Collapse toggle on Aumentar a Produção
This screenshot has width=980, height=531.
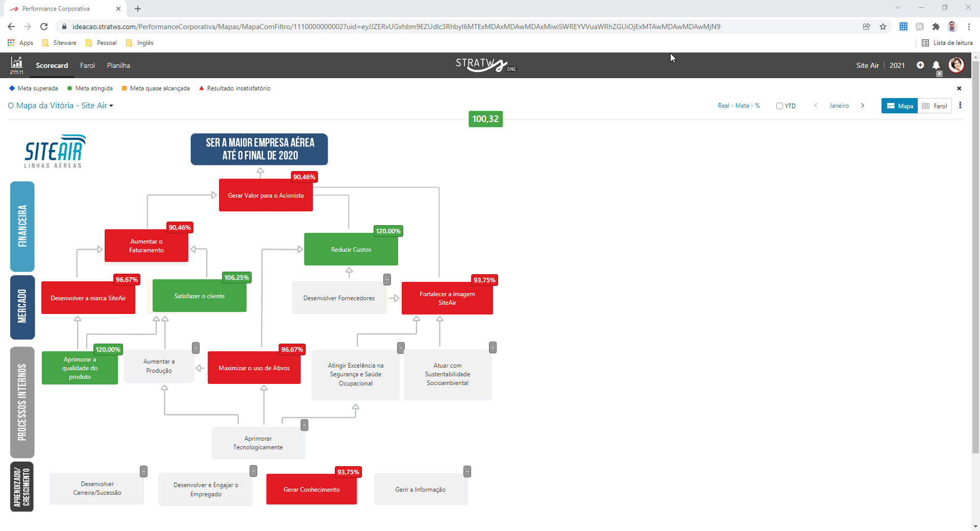coord(195,348)
